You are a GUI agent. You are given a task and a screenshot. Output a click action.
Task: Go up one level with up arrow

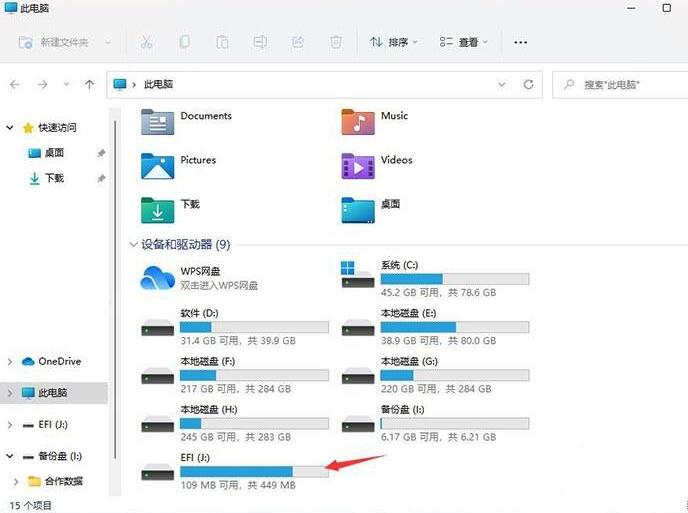(90, 84)
